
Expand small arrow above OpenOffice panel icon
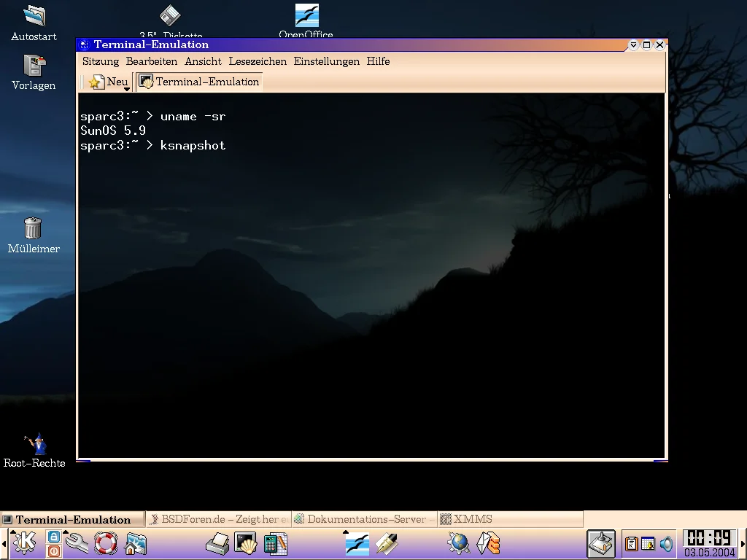(346, 532)
